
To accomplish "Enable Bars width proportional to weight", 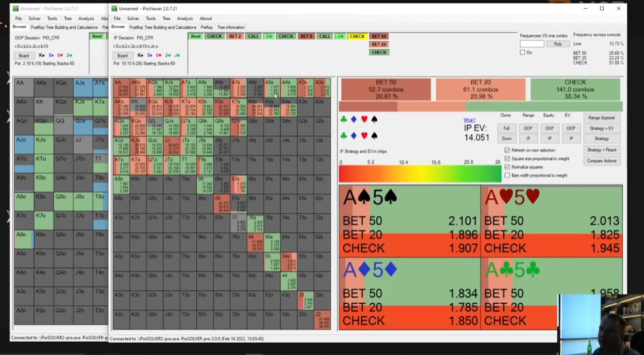I will tap(508, 175).
